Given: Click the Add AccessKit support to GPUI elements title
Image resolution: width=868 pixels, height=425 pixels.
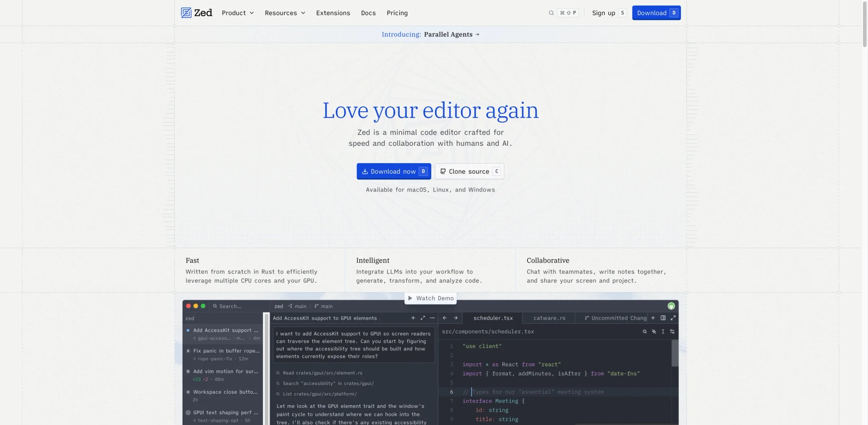Looking at the screenshot, I should pyautogui.click(x=325, y=318).
